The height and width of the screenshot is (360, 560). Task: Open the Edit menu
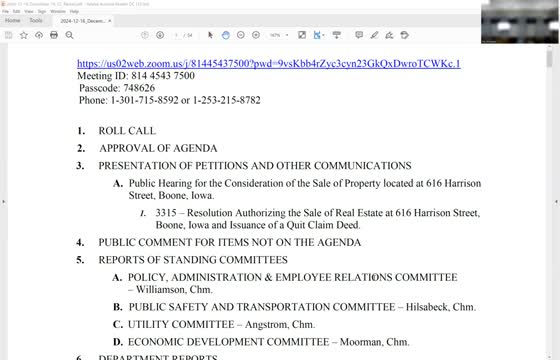16,11
